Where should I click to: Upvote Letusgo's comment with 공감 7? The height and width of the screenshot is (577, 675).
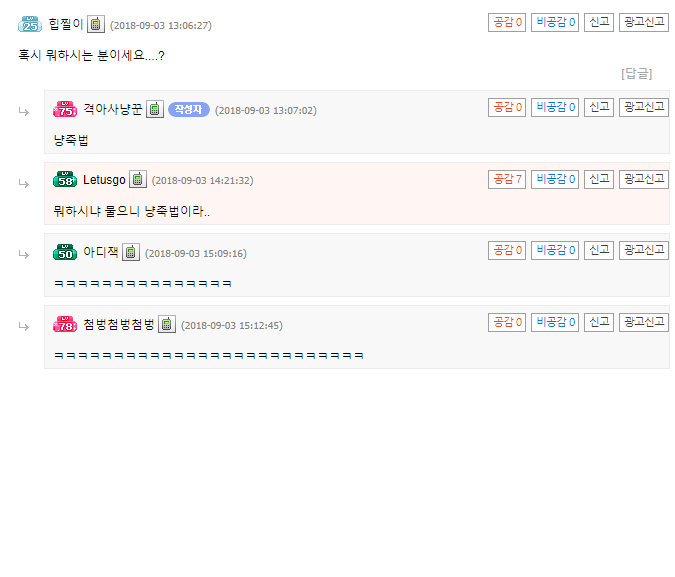click(507, 179)
